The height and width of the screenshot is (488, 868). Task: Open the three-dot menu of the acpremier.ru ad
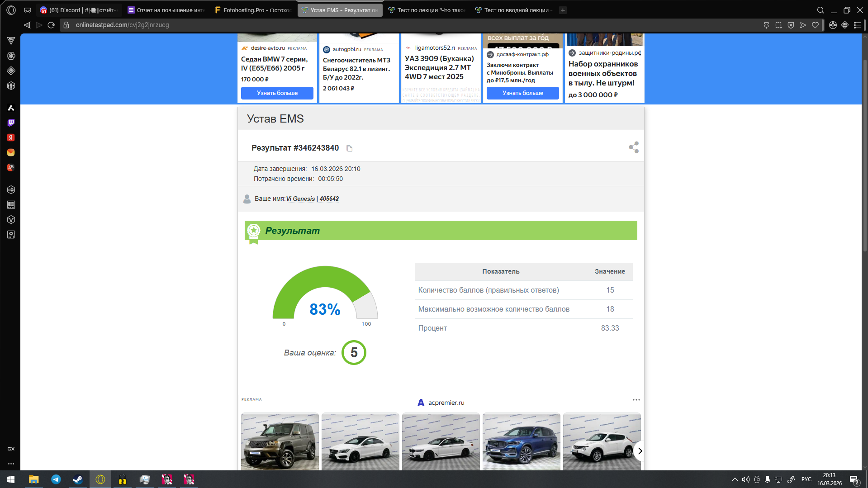pos(636,400)
